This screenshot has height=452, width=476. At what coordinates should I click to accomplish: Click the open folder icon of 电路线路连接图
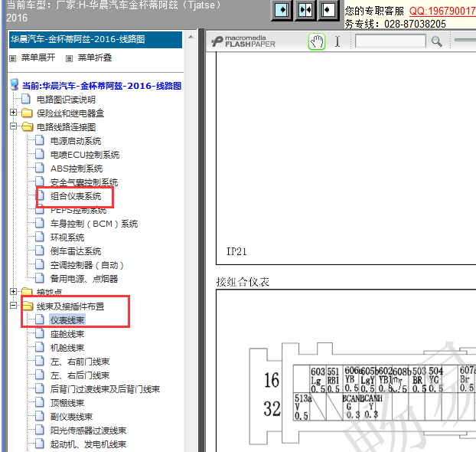point(27,126)
